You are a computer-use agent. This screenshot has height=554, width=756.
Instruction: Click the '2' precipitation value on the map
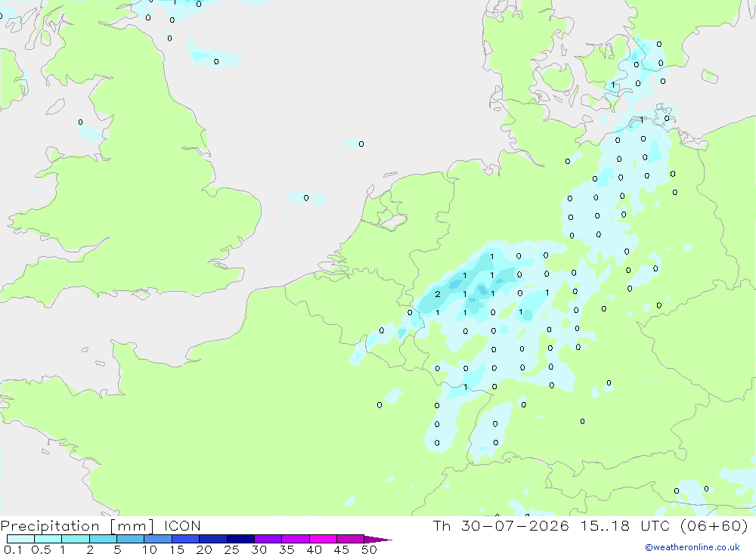437,294
